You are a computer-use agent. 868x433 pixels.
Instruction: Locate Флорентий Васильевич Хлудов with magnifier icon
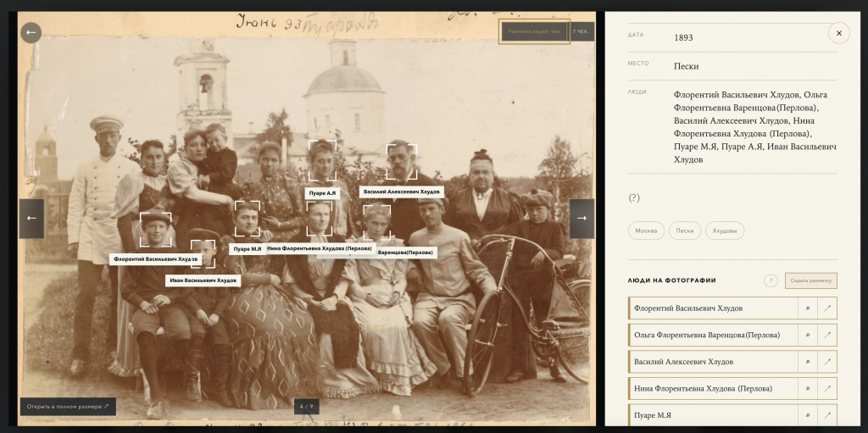coord(808,308)
